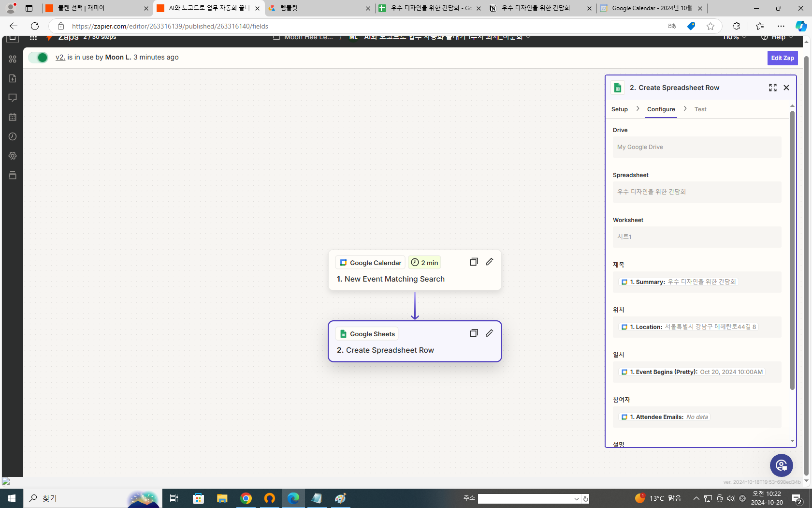Open Microsoft Store from the taskbar
Viewport: 812px width, 508px height.
coord(199,498)
